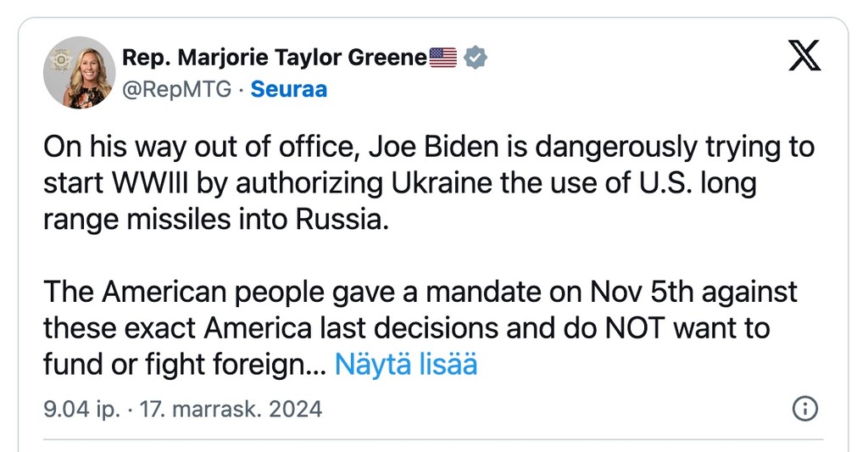Click 'Russia.' ending the first paragraph
The image size is (868, 452).
(x=342, y=220)
